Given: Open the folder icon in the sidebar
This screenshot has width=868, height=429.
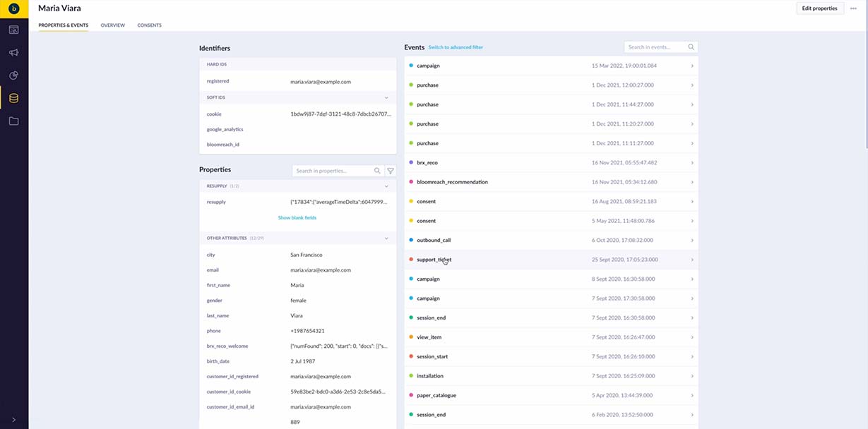Looking at the screenshot, I should point(13,121).
